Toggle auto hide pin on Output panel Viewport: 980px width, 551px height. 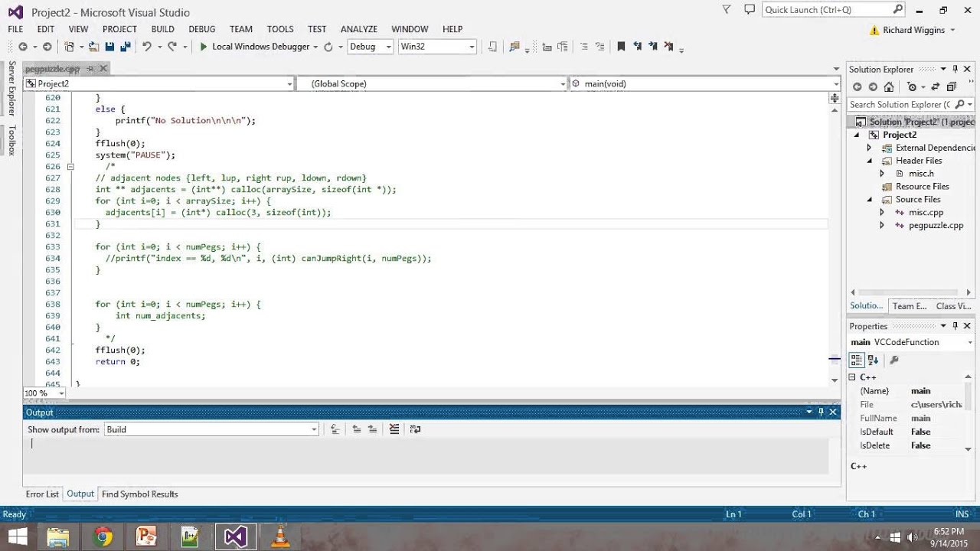coord(821,412)
